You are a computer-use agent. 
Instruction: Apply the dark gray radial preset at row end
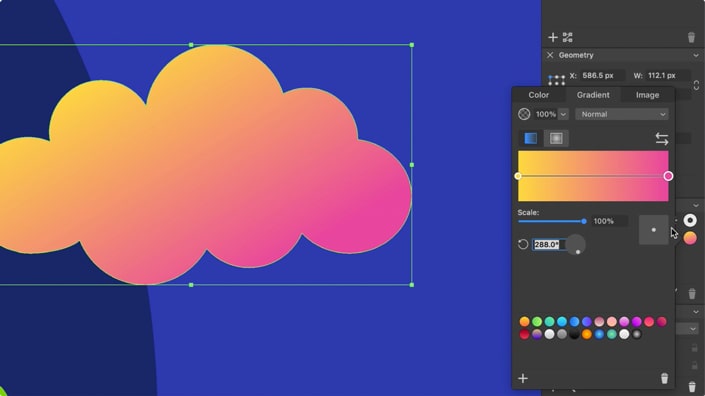click(637, 334)
